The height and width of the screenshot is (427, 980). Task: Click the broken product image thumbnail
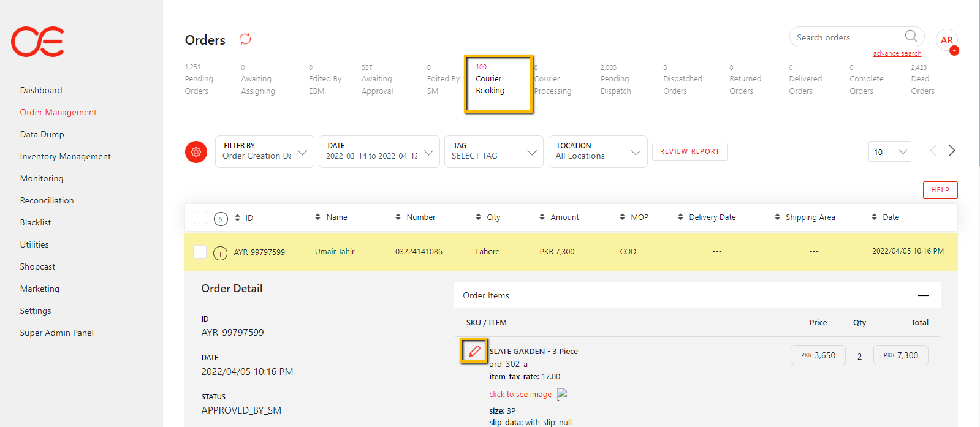pyautogui.click(x=564, y=395)
